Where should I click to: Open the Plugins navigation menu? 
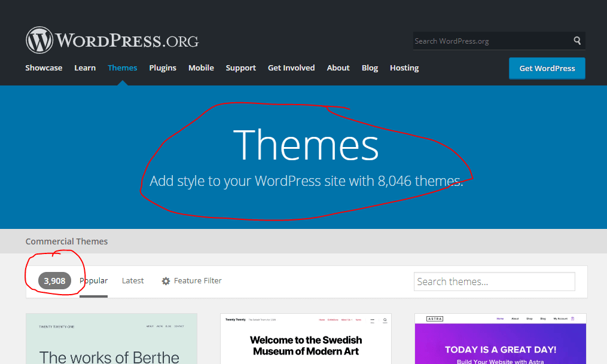[x=162, y=68]
